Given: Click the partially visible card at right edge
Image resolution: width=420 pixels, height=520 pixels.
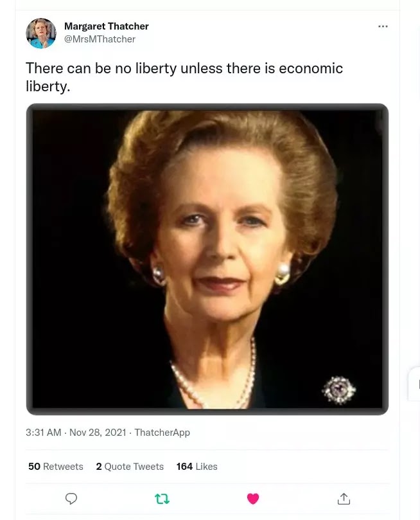Looking at the screenshot, I should (x=415, y=384).
